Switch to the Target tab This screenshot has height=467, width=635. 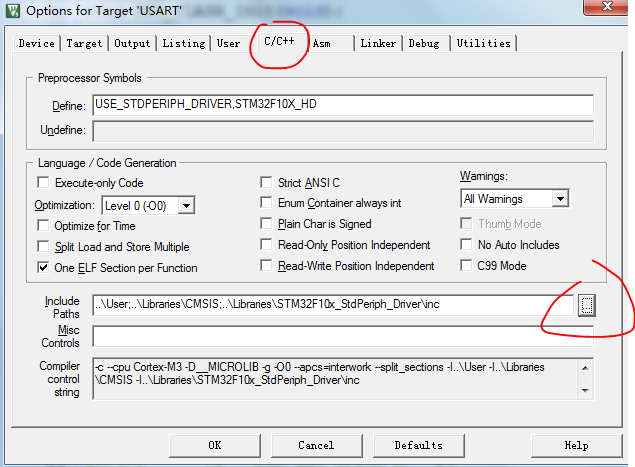click(84, 43)
